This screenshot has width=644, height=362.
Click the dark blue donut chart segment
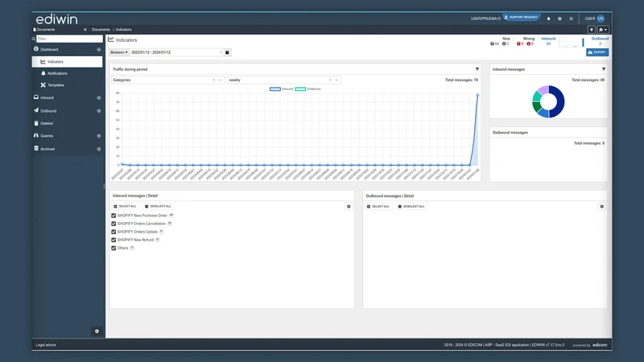tap(559, 101)
